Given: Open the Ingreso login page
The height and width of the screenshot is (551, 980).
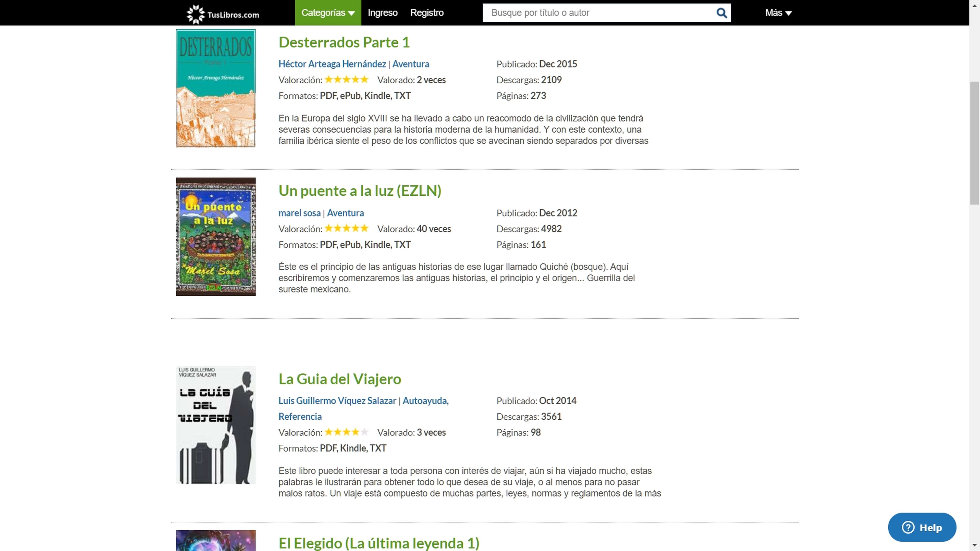Looking at the screenshot, I should [382, 13].
